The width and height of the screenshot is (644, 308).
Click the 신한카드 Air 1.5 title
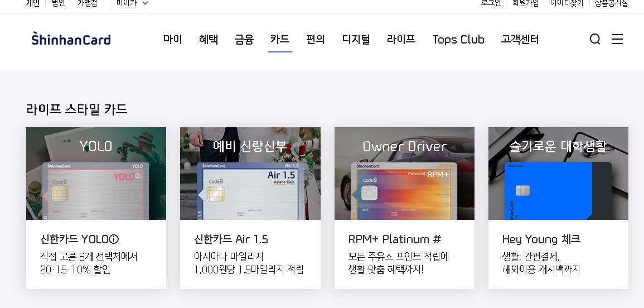pyautogui.click(x=231, y=239)
